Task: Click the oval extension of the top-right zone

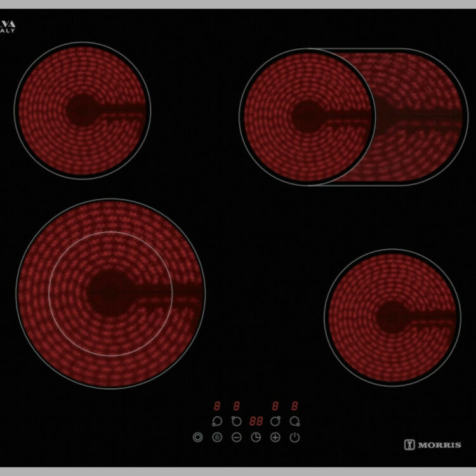Action: click(419, 117)
